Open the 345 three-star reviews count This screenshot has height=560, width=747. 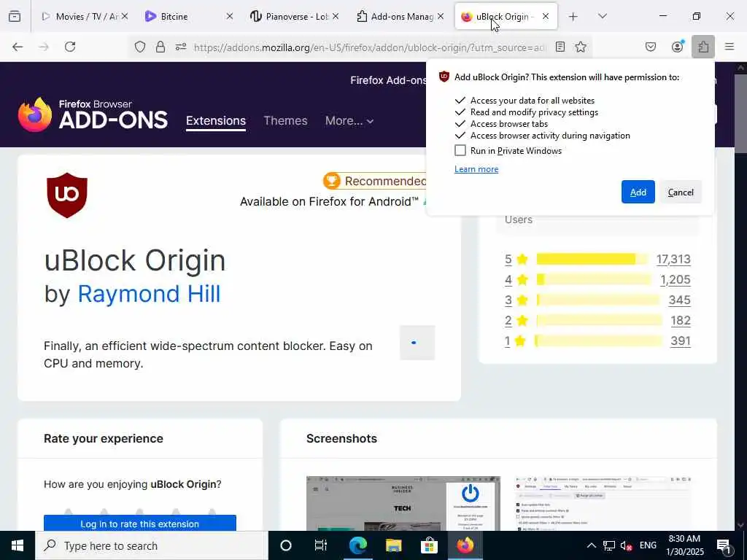point(679,300)
